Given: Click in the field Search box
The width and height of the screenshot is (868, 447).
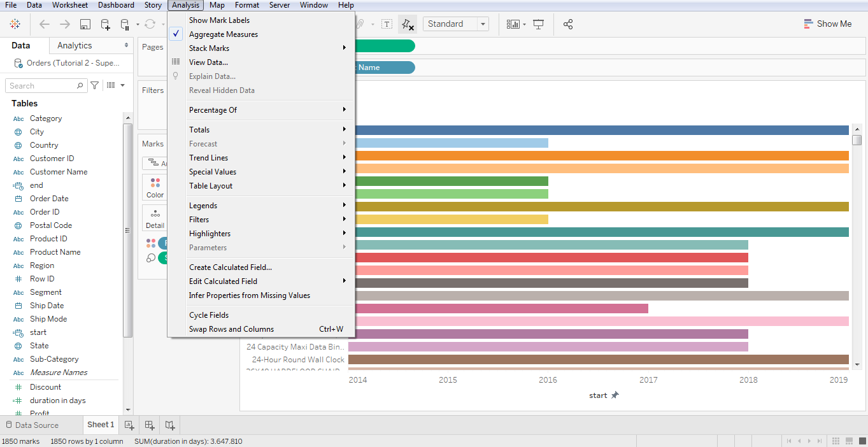Looking at the screenshot, I should pyautogui.click(x=46, y=85).
